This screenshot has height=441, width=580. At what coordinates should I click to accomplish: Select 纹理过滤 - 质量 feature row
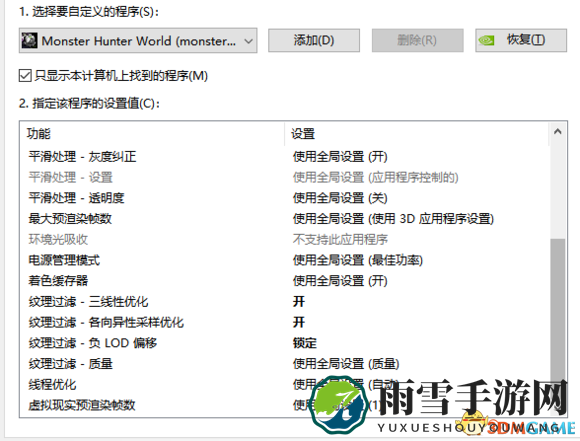pos(285,364)
